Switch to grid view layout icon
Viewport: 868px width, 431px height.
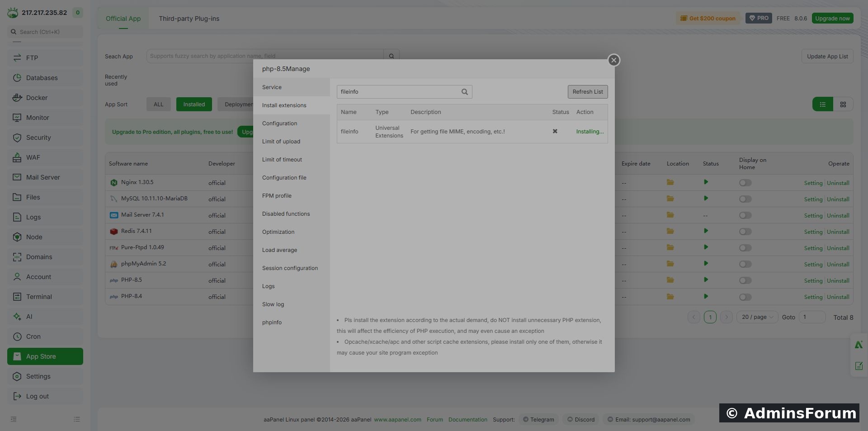pos(843,104)
